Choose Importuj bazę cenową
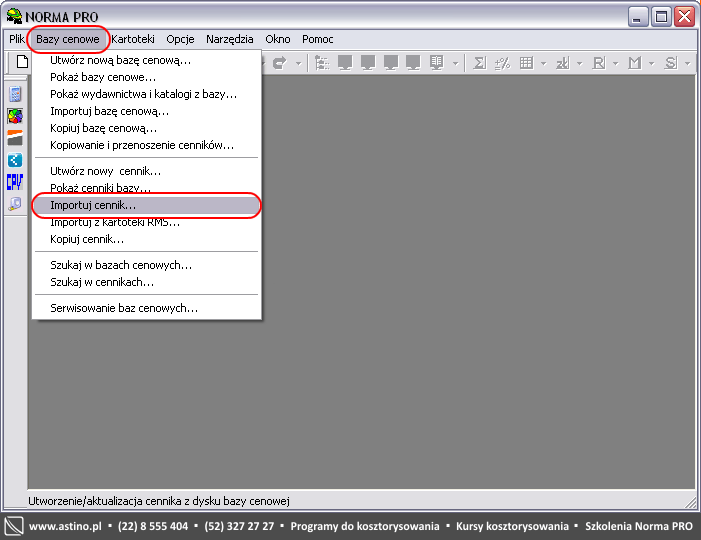The image size is (701, 540). click(147, 111)
